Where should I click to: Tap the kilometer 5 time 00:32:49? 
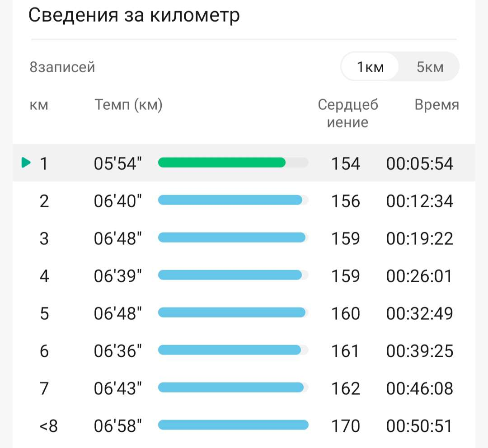point(419,313)
